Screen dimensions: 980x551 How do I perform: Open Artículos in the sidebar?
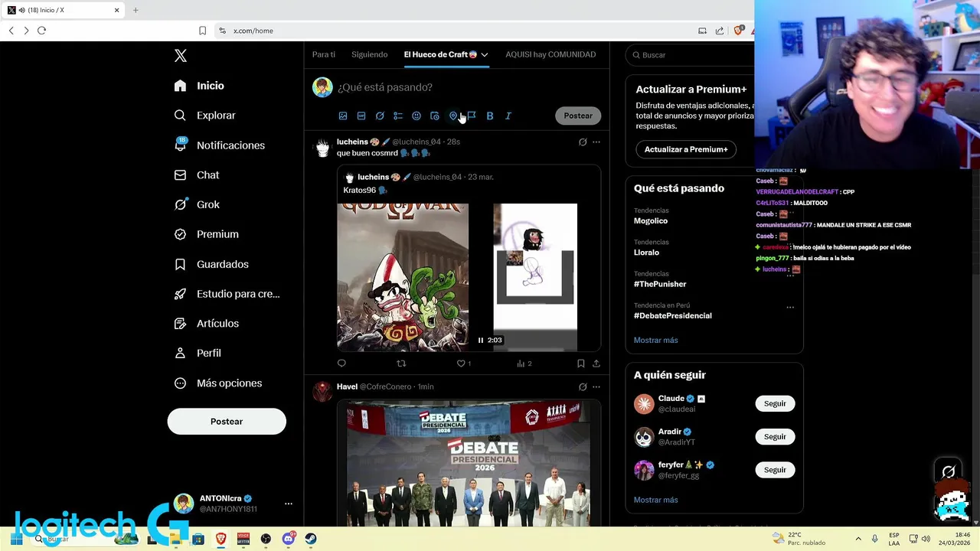(206, 324)
